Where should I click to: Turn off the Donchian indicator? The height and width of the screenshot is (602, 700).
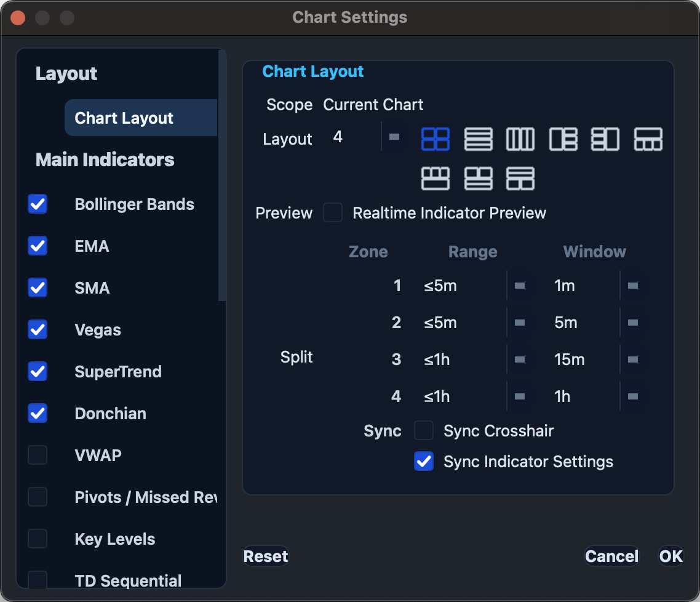point(38,413)
